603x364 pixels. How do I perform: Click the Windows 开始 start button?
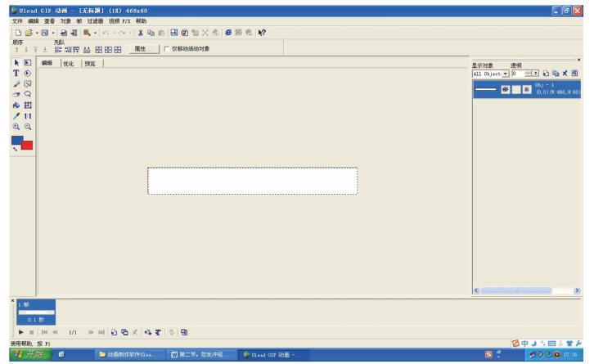point(30,354)
